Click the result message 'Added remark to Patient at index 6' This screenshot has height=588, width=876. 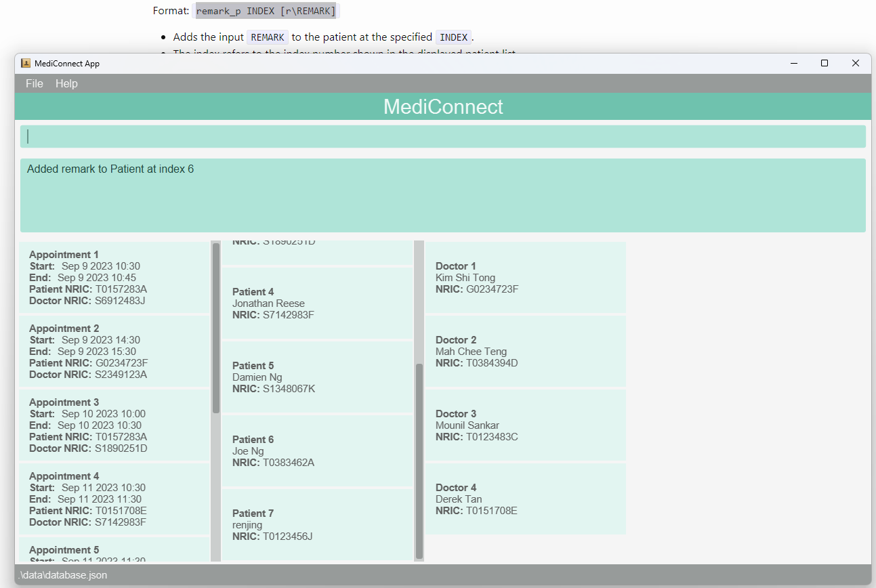pyautogui.click(x=110, y=169)
